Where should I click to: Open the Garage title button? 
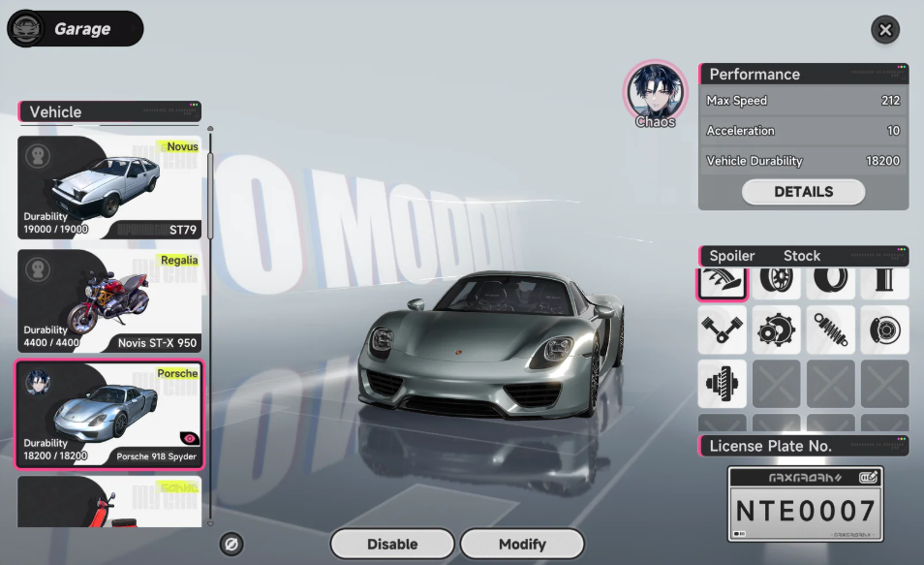click(75, 28)
